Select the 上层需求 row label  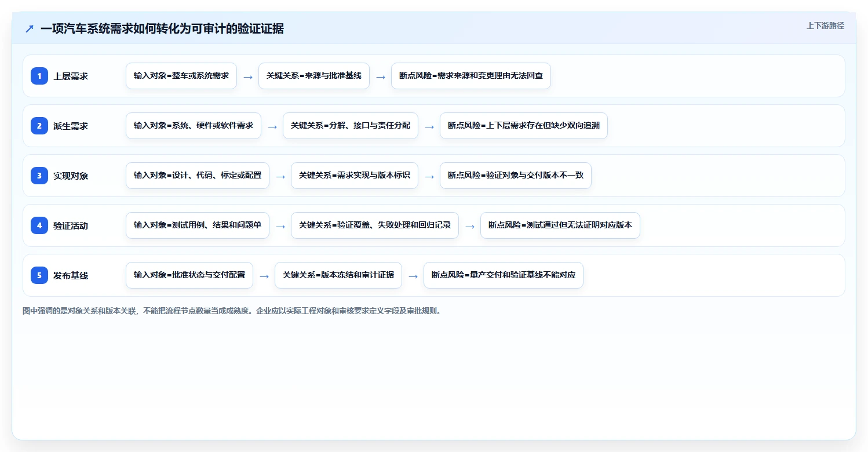(x=71, y=76)
